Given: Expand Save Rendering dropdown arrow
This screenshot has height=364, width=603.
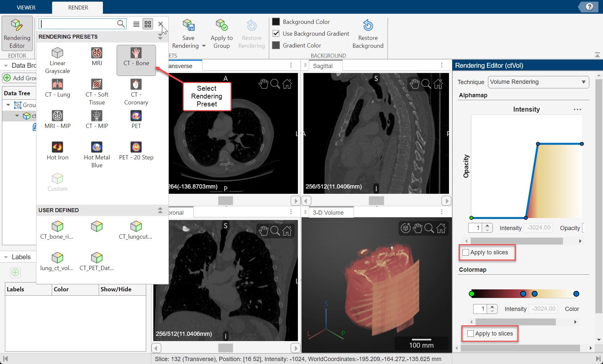Looking at the screenshot, I should tap(204, 46).
